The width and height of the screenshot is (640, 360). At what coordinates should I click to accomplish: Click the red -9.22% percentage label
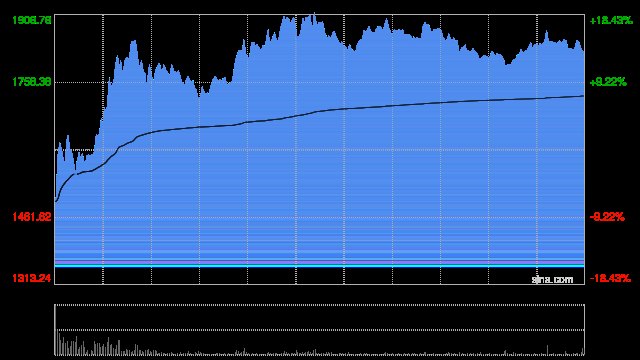[x=607, y=217]
